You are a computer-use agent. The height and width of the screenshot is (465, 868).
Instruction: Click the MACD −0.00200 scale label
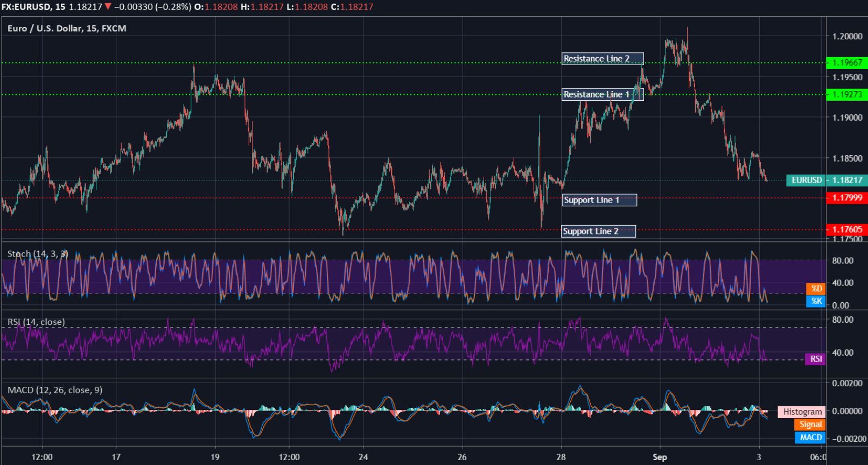tap(849, 439)
